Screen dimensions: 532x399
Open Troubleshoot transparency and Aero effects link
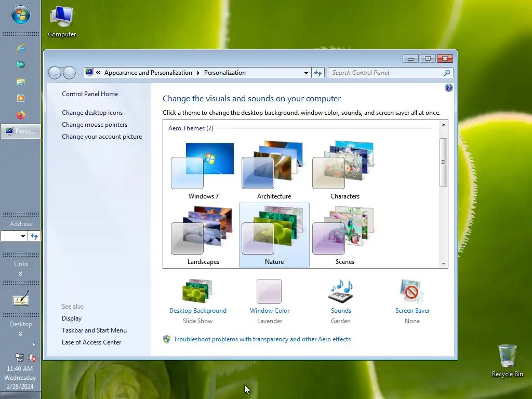[x=262, y=339]
